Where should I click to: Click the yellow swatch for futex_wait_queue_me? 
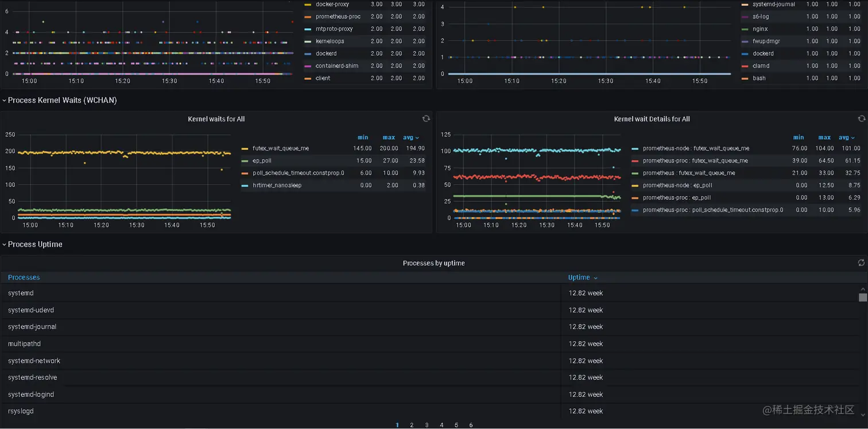coord(245,149)
